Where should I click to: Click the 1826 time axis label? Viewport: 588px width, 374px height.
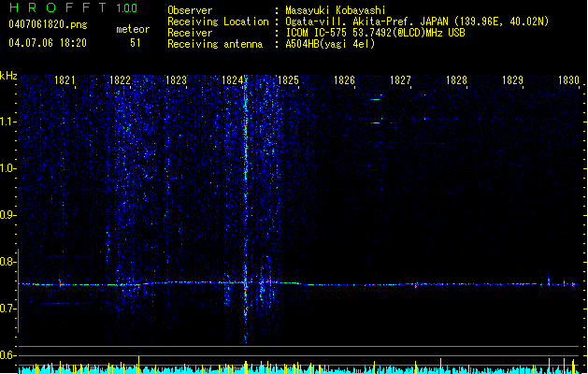point(344,80)
